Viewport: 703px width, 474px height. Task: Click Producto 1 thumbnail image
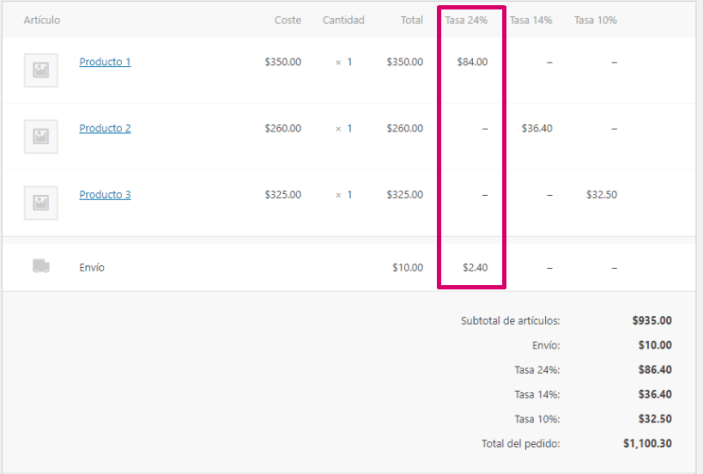tap(41, 70)
